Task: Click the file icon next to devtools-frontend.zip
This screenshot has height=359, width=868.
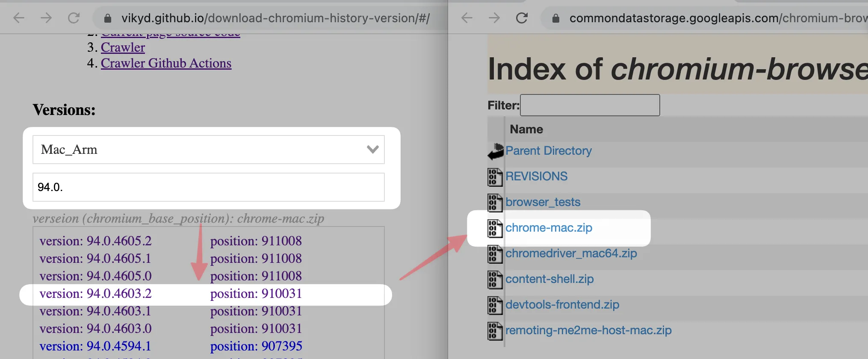Action: coord(495,305)
